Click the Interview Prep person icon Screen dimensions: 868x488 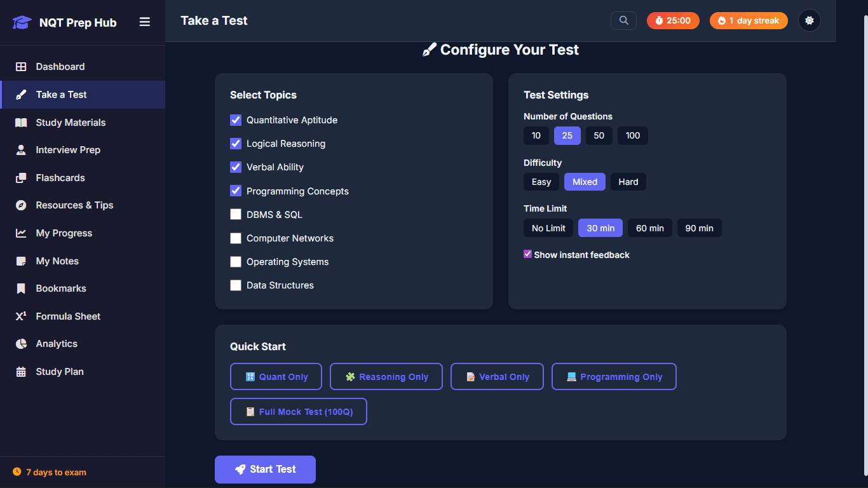click(x=21, y=150)
